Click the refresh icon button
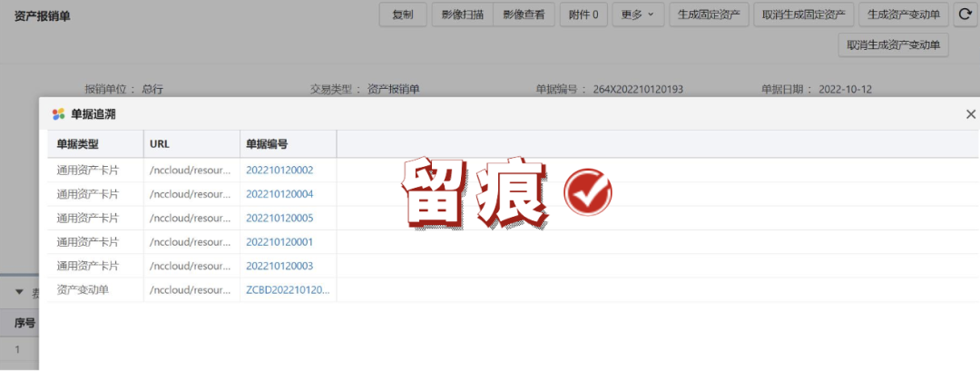This screenshot has height=371, width=980. click(965, 14)
